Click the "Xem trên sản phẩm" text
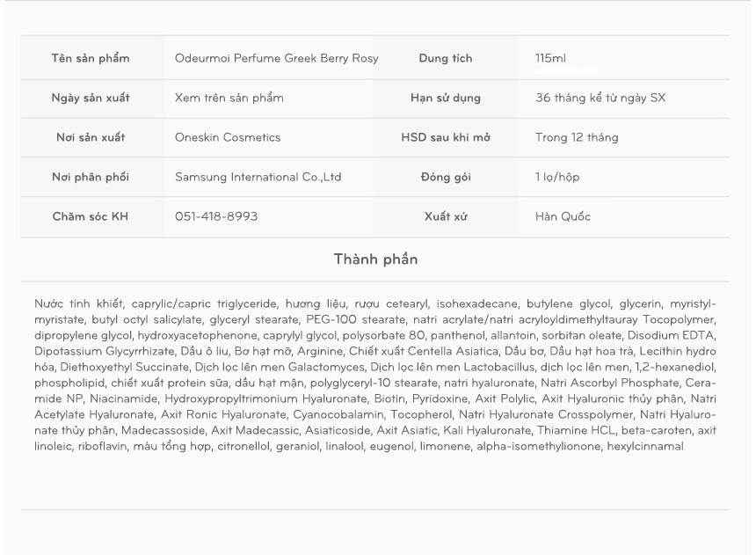Screen dimensions: 756x555 [x=229, y=99]
